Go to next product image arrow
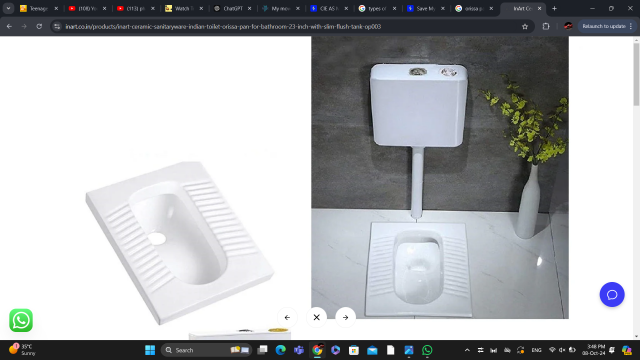Viewport: 640px width, 360px height. point(345,317)
